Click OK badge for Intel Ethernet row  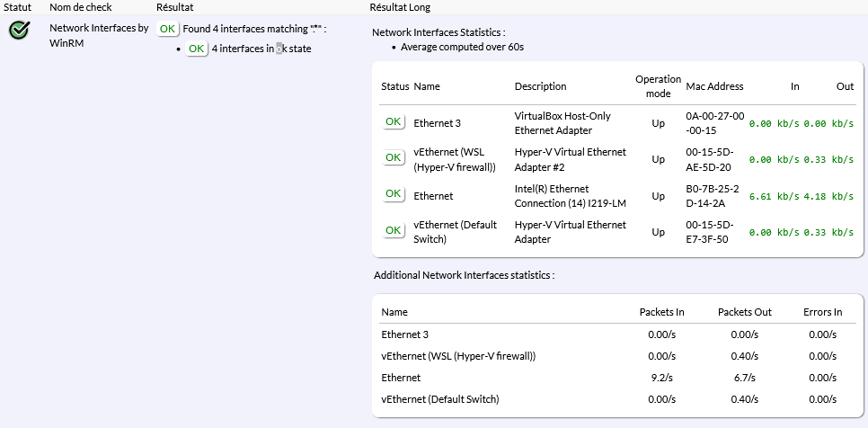pyautogui.click(x=393, y=194)
